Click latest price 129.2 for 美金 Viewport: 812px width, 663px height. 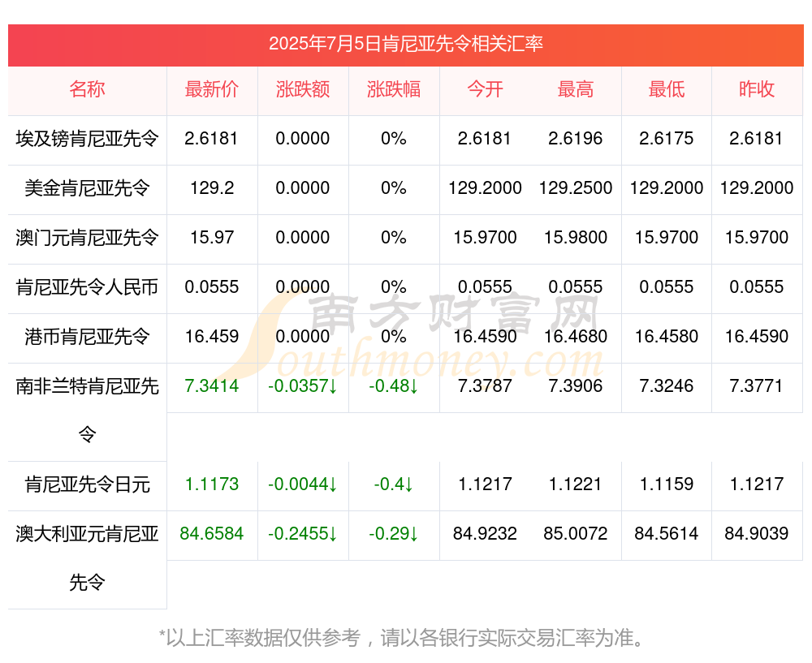point(212,188)
